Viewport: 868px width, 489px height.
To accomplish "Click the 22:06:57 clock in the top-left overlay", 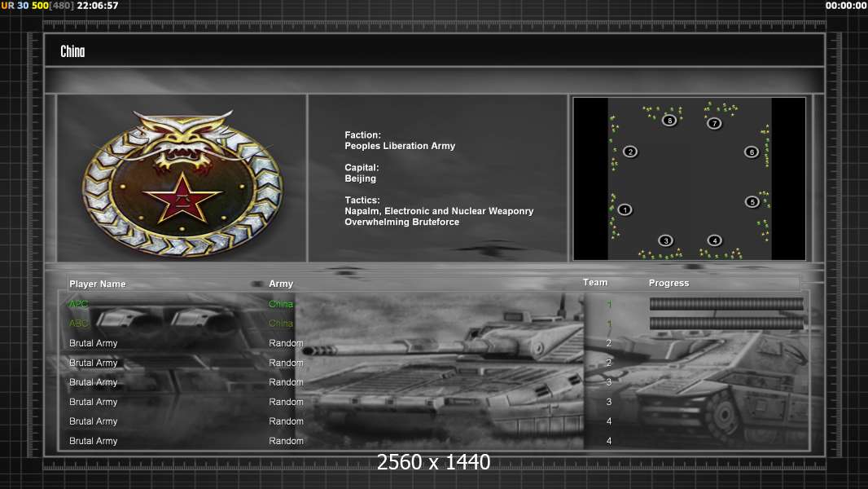I will [x=98, y=6].
